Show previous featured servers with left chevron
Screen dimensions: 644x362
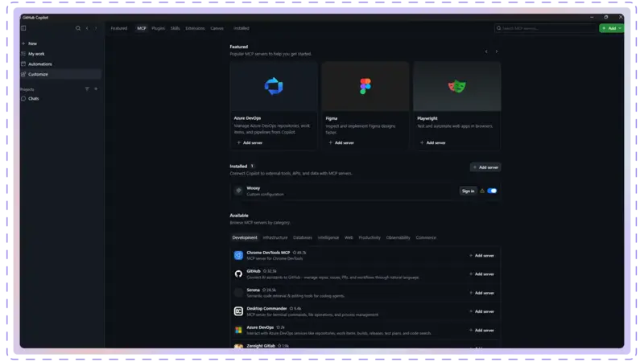pyautogui.click(x=486, y=51)
